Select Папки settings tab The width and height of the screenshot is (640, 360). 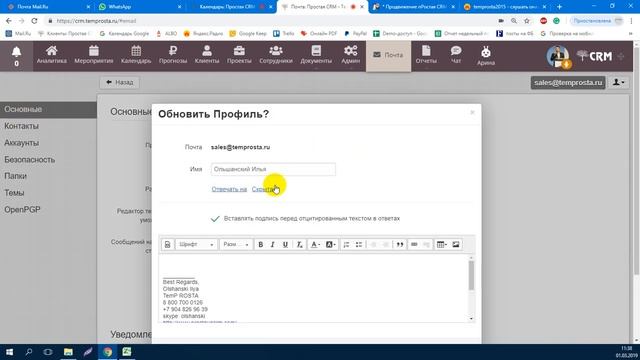point(48,176)
